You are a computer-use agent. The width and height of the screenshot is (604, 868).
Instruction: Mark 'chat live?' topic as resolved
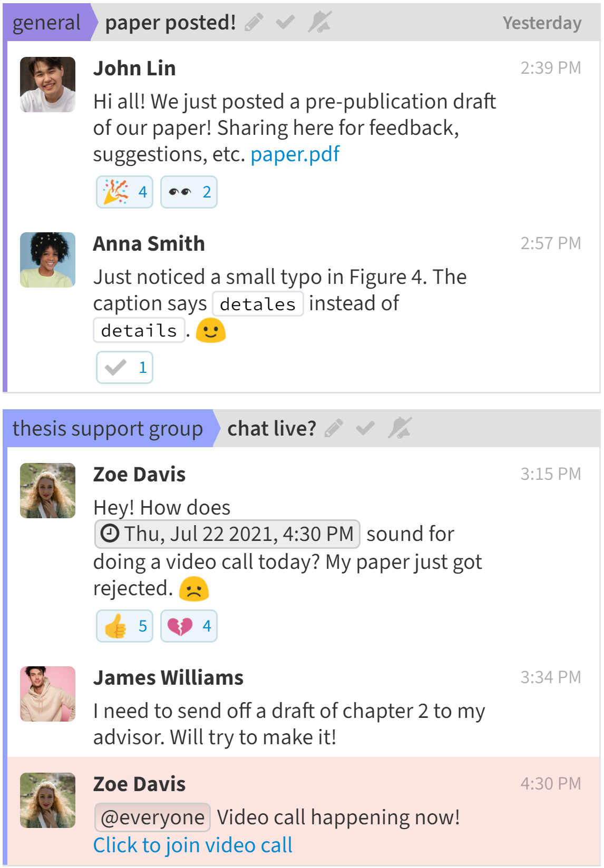[365, 429]
